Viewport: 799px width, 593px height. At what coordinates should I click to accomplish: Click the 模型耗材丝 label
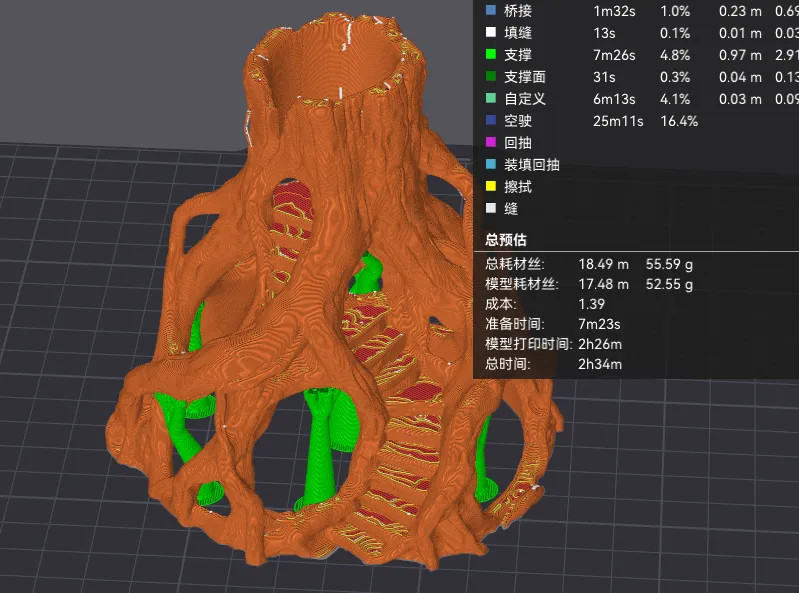point(522,284)
